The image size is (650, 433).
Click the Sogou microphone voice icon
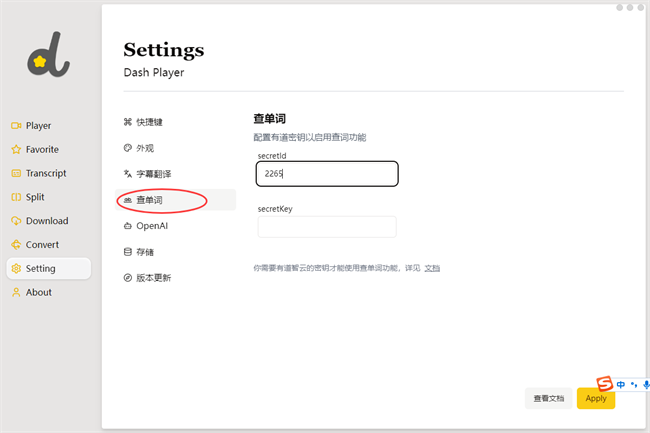[x=646, y=385]
